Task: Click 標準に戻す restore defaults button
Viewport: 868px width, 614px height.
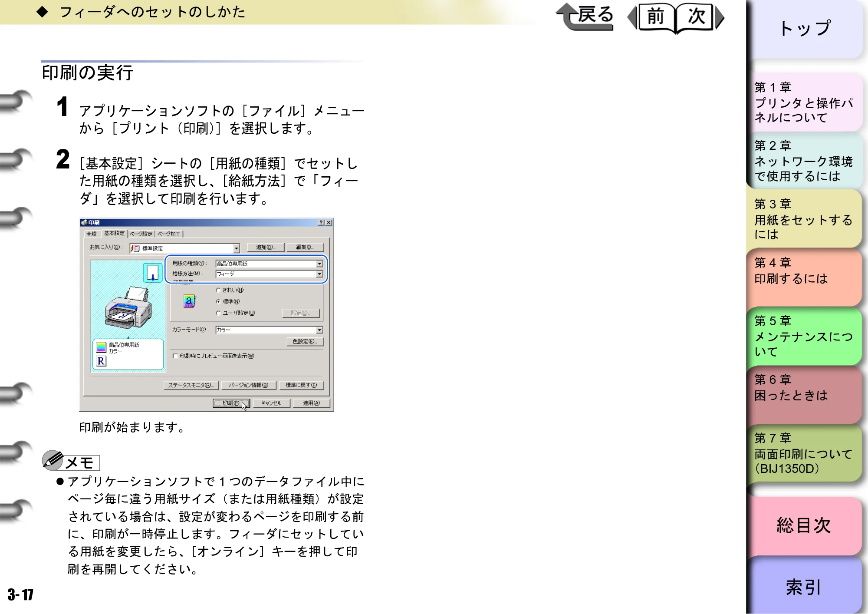Action: point(301,385)
